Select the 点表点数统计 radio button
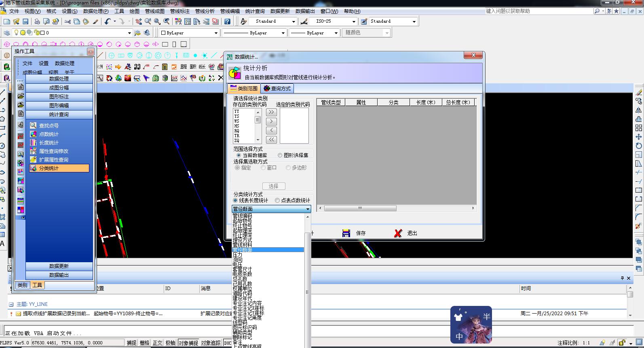 click(277, 200)
